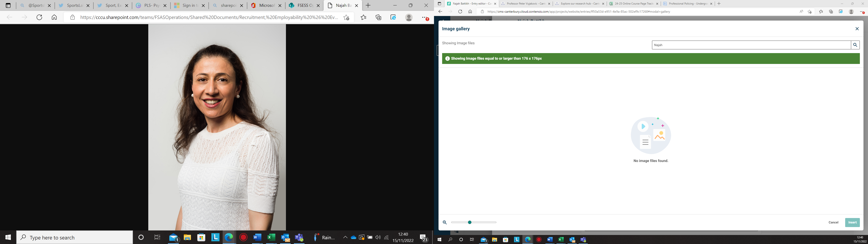This screenshot has width=868, height=244.
Task: Click the Windows search box on taskbar
Action: coord(75,238)
